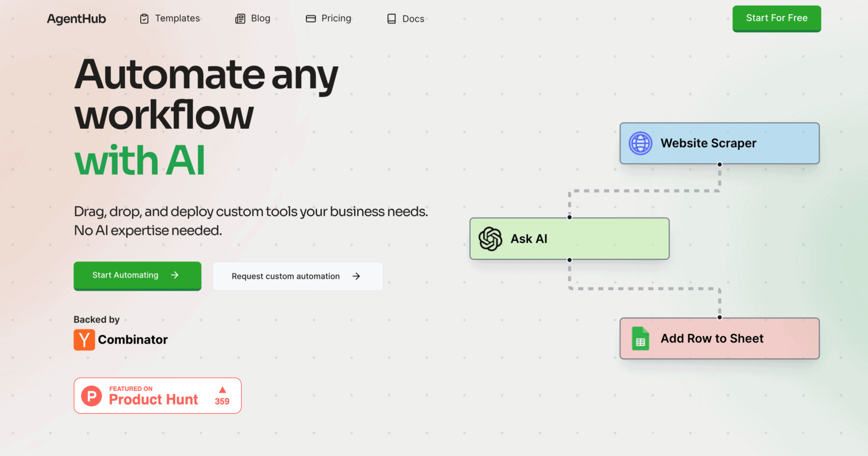868x456 pixels.
Task: Click the Blog newspaper icon
Action: pyautogui.click(x=240, y=19)
